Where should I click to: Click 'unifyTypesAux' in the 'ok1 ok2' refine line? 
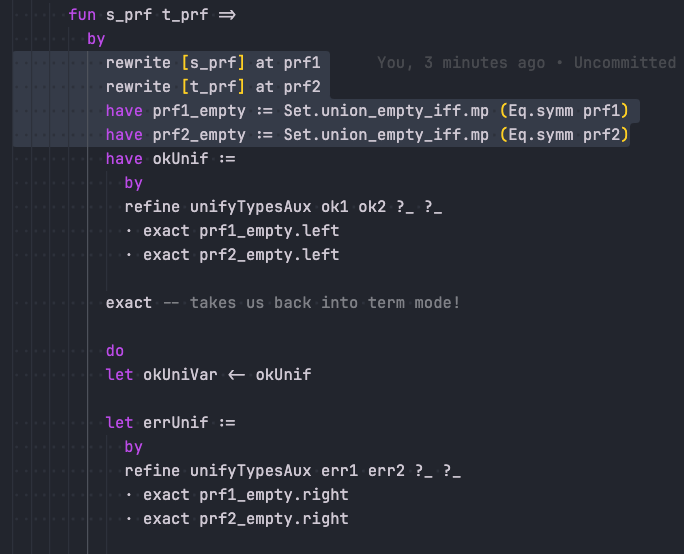250,207
